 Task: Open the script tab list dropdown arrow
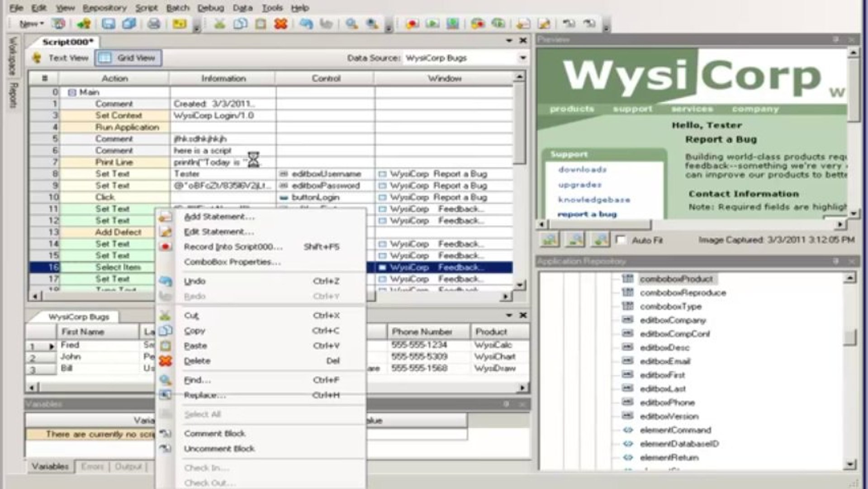click(x=509, y=41)
